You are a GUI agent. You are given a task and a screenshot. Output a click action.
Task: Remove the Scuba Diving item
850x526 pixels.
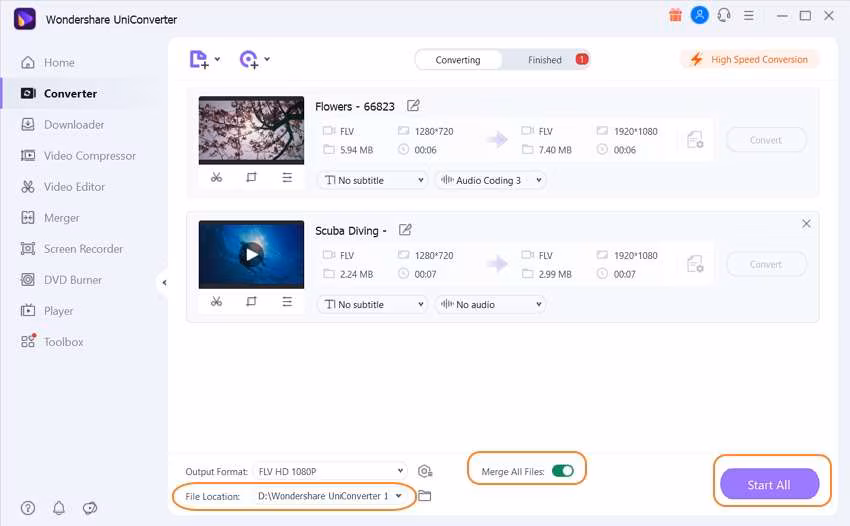click(x=806, y=223)
